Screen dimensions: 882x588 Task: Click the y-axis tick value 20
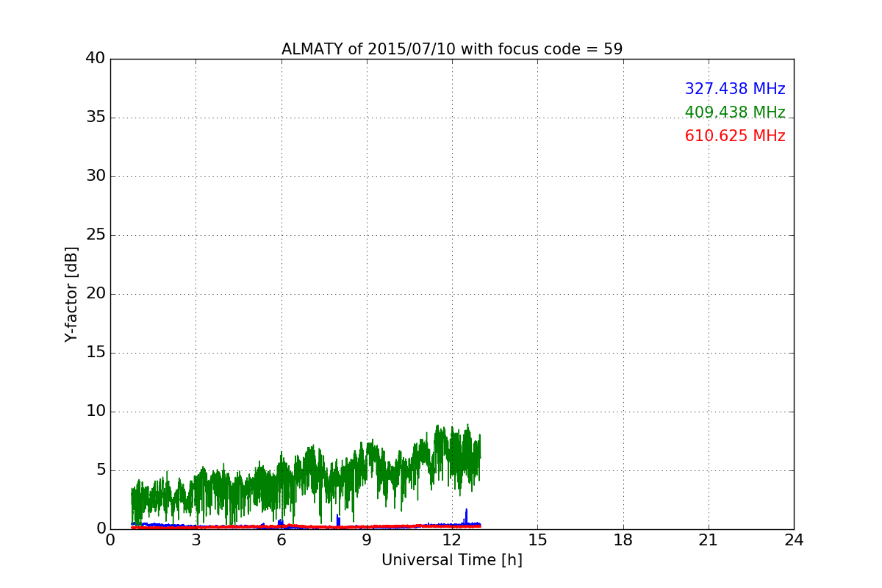click(x=96, y=294)
